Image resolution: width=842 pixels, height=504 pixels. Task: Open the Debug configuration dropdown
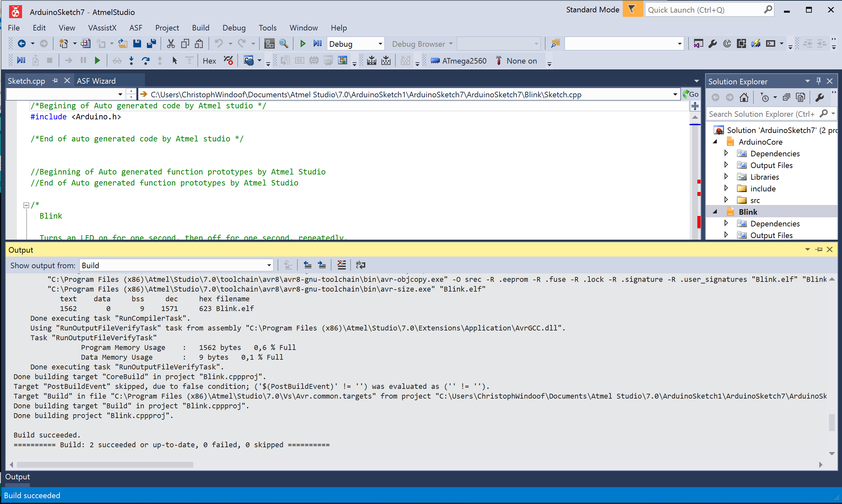[380, 44]
